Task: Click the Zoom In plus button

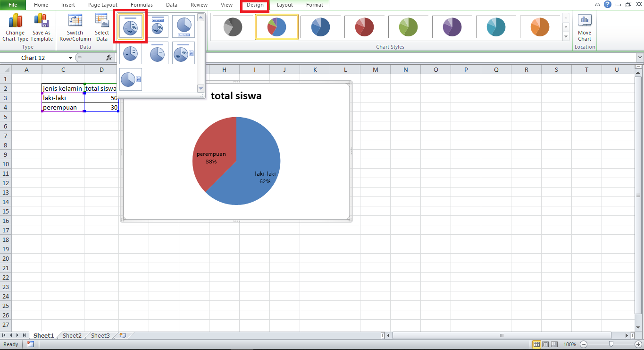Action: (x=638, y=344)
